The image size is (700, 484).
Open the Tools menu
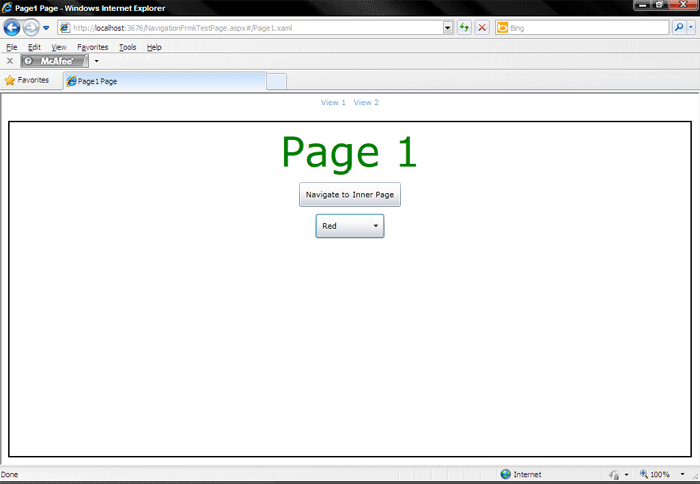[127, 47]
